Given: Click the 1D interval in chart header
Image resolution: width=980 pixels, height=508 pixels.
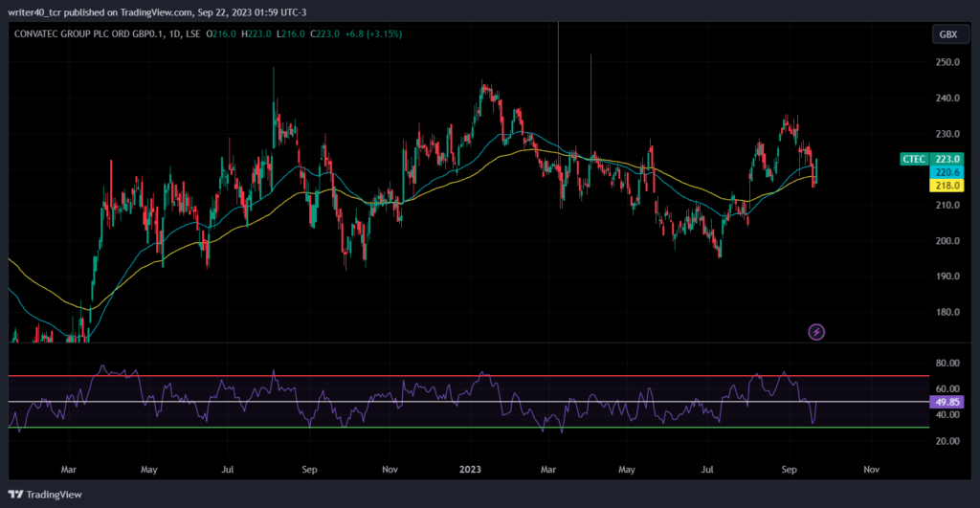Looking at the screenshot, I should pos(175,33).
